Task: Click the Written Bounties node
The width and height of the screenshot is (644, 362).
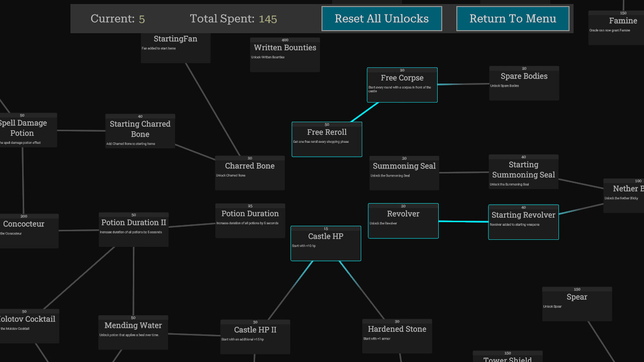Action: point(285,54)
